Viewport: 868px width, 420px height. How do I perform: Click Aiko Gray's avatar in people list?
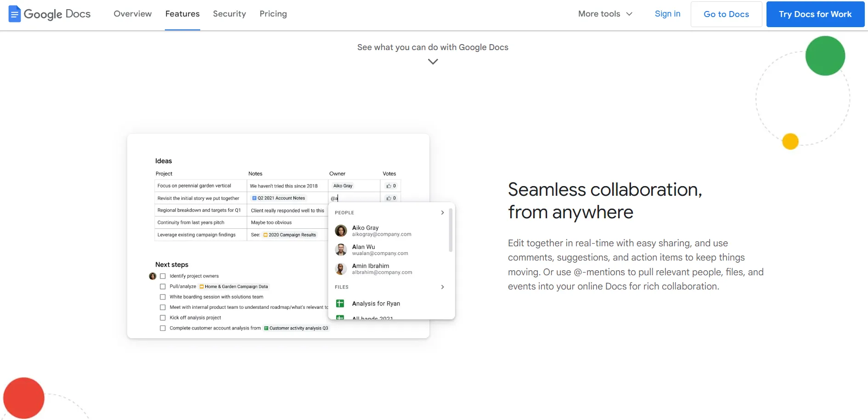pyautogui.click(x=341, y=231)
